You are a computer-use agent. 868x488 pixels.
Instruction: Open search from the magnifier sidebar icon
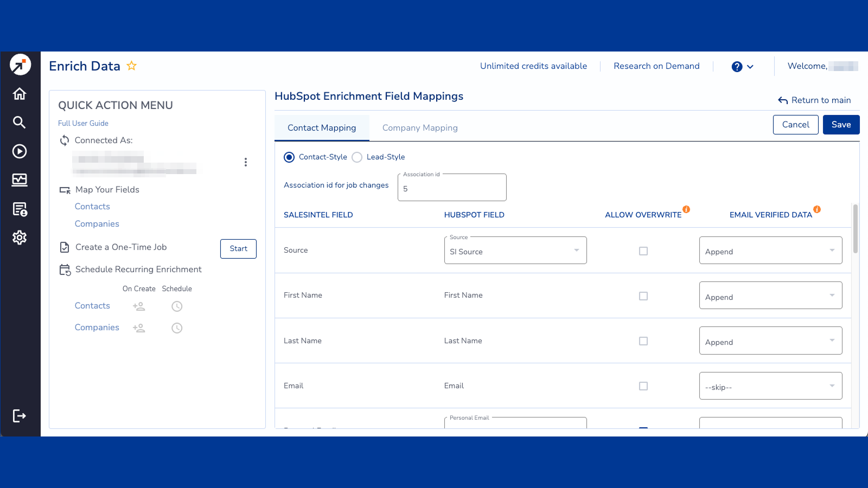click(20, 123)
